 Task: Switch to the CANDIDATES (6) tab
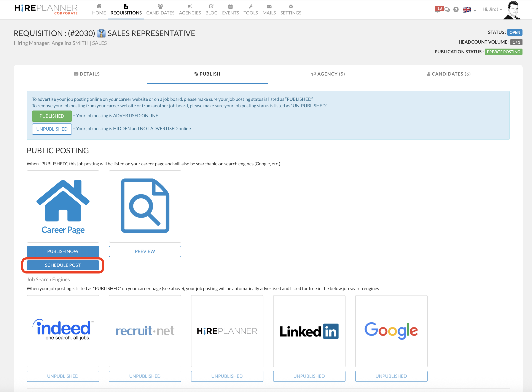click(x=449, y=74)
